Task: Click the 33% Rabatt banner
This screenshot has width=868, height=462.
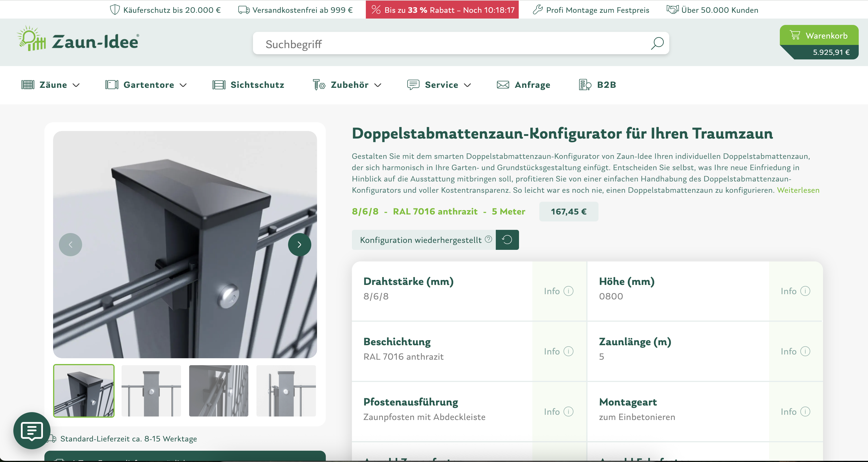Action: [442, 10]
